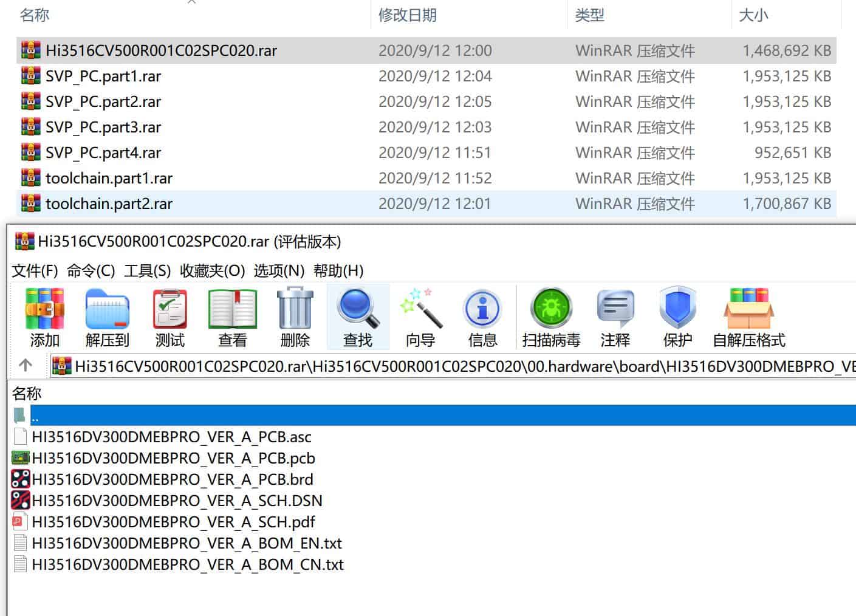This screenshot has height=616, width=856.
Task: Open the Favorites (收藏夹) menu
Action: 212,270
